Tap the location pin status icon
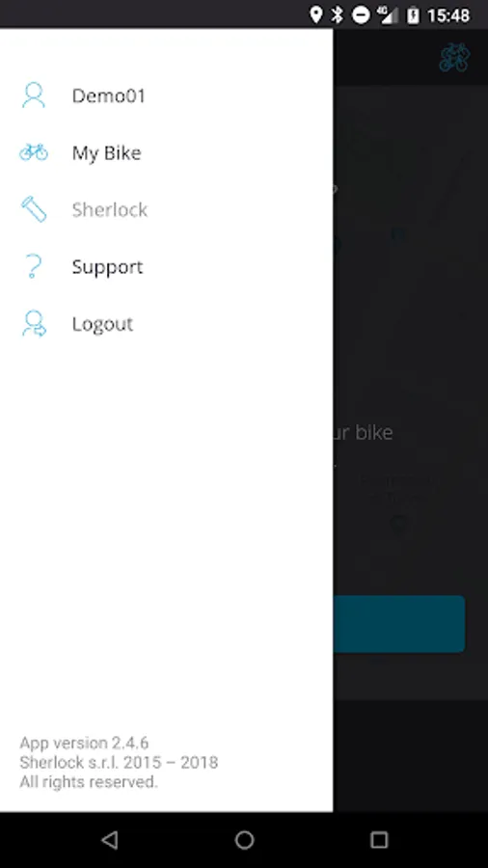Screen dimensions: 488x868 pyautogui.click(x=315, y=14)
